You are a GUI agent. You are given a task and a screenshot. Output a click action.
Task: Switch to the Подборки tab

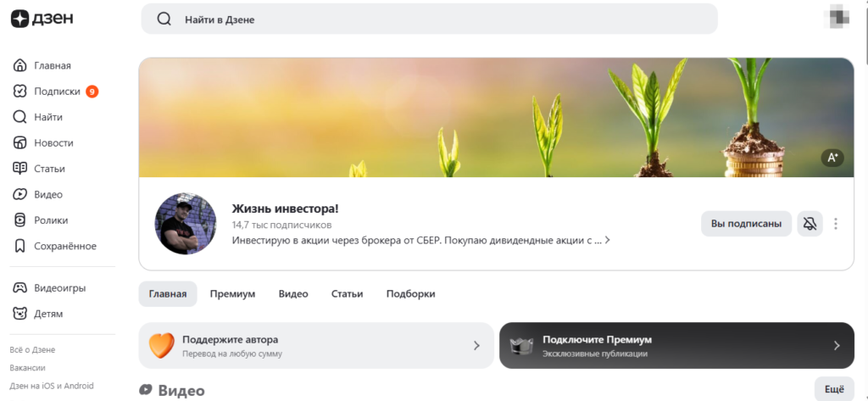(x=411, y=293)
